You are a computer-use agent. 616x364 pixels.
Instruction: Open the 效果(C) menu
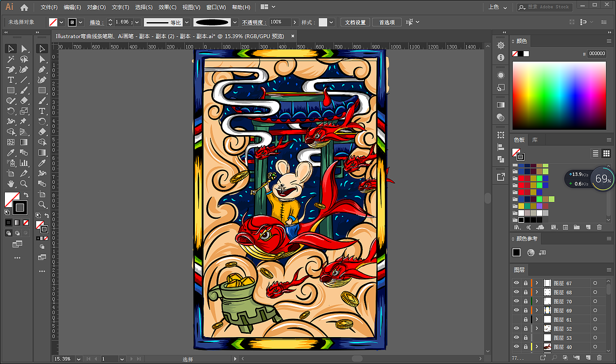pos(167,7)
